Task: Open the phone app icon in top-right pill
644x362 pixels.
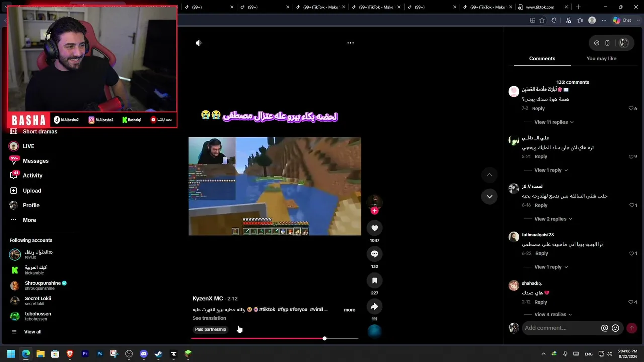Action: click(x=607, y=43)
